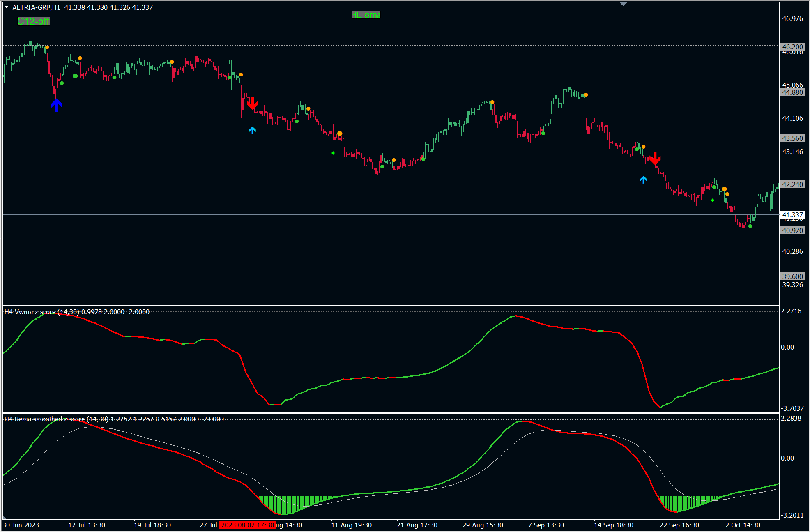
Task: Click the current price label 41.337
Action: 792,215
